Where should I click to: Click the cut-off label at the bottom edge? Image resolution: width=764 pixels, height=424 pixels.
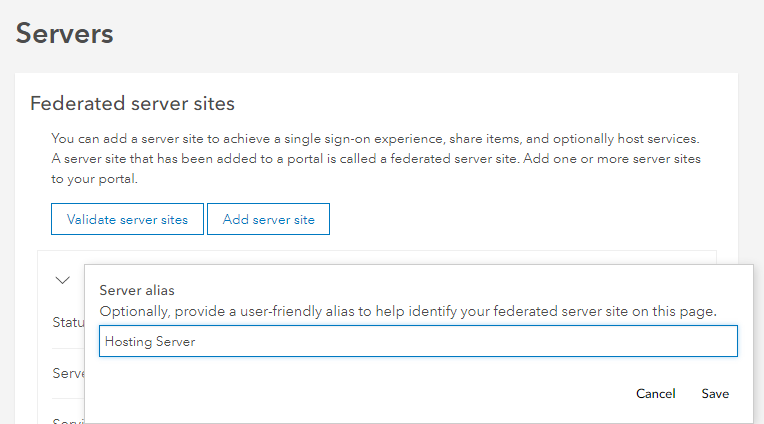[x=67, y=420]
